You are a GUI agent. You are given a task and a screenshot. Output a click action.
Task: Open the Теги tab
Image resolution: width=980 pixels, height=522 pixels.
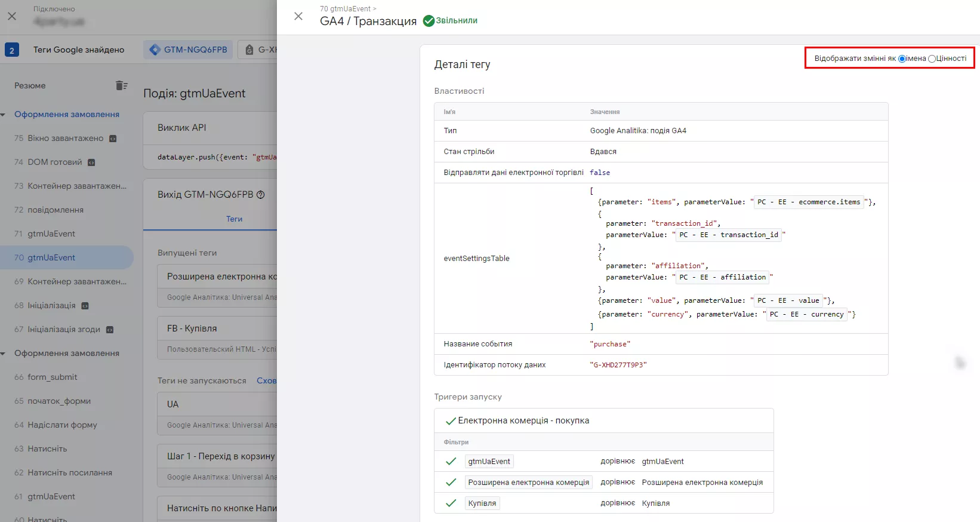tap(234, 219)
